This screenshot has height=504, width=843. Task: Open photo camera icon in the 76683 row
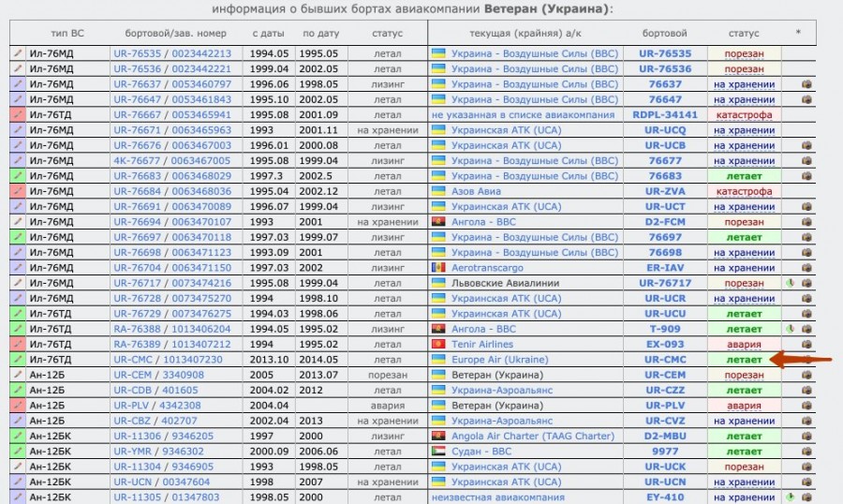pos(806,176)
